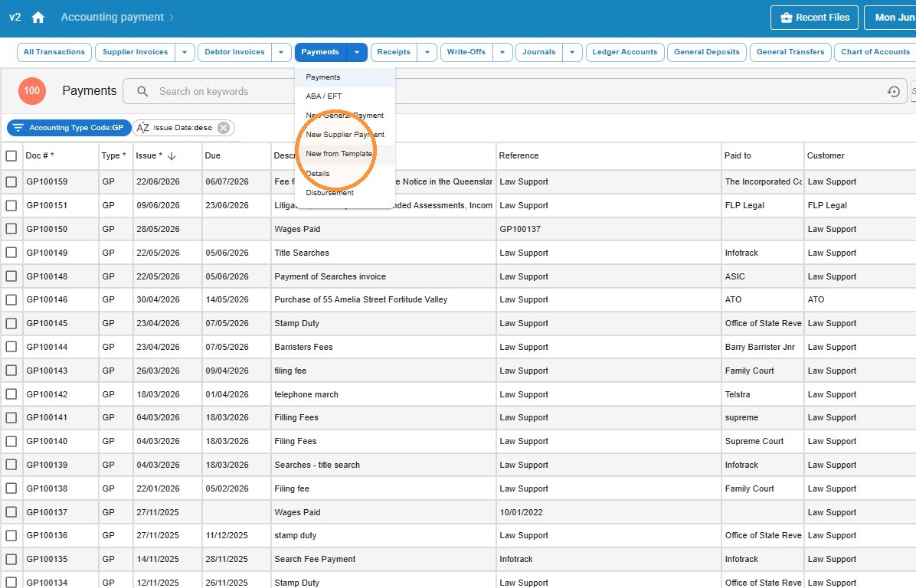Collapse the Payments dropdown arrow
Screen dimensions: 916x588
pos(357,52)
